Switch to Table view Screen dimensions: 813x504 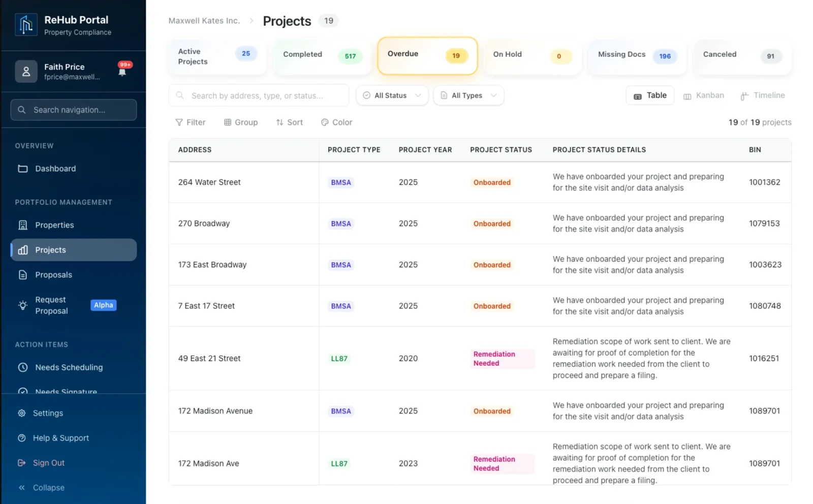[650, 96]
